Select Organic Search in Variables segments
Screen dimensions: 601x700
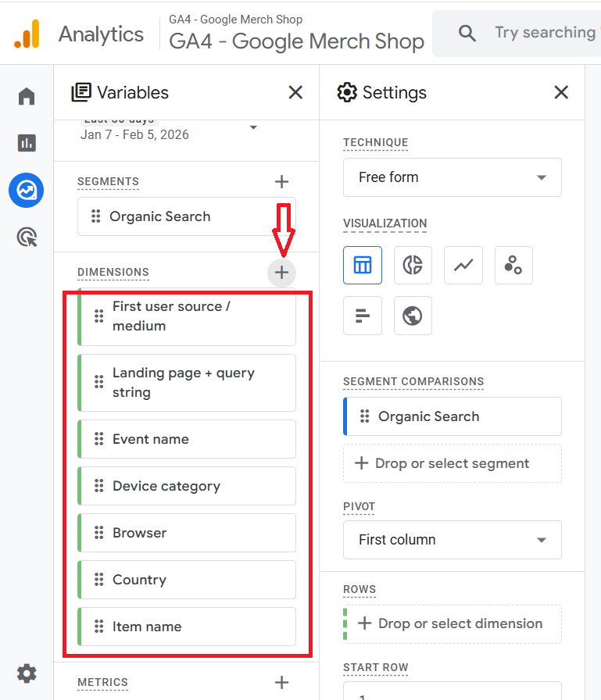187,216
